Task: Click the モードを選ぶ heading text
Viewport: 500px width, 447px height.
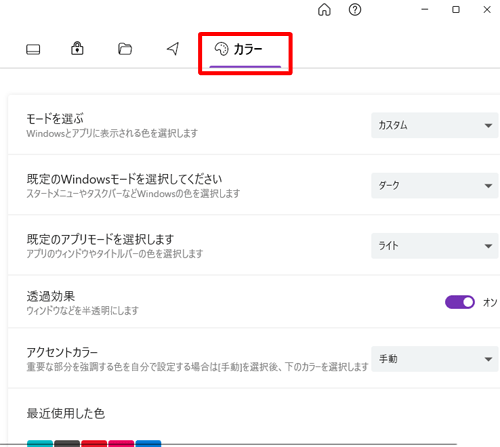Action: point(55,119)
